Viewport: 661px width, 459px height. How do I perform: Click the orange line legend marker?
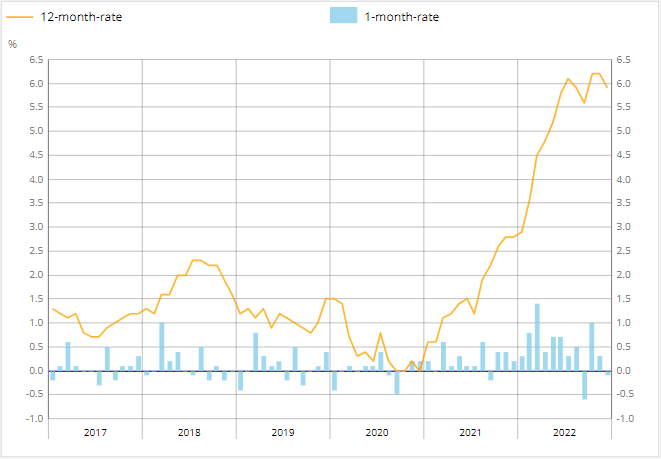(x=20, y=17)
